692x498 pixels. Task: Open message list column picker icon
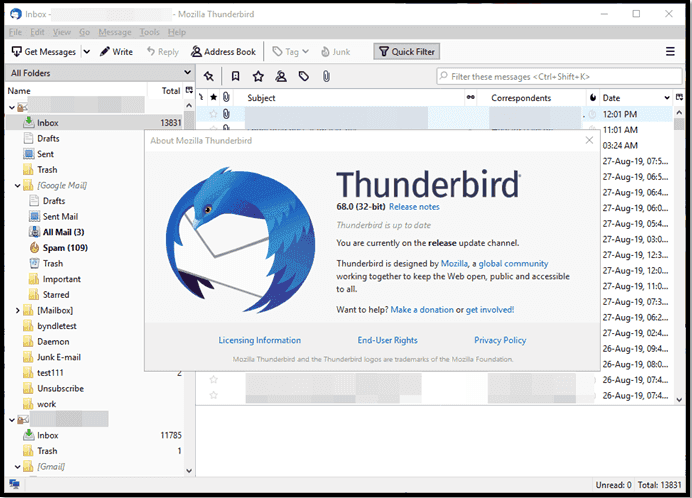click(679, 98)
